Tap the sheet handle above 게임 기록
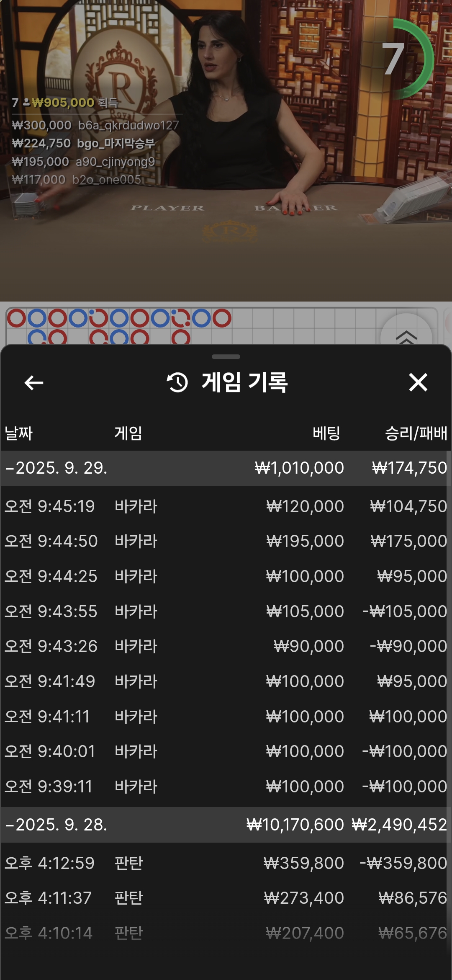Screen dimensions: 452x980 226,357
